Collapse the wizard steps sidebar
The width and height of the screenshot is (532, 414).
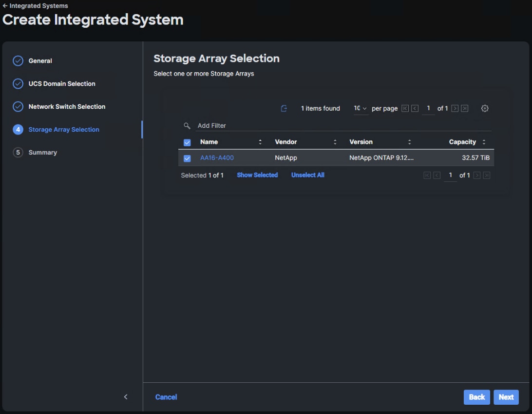pyautogui.click(x=126, y=397)
